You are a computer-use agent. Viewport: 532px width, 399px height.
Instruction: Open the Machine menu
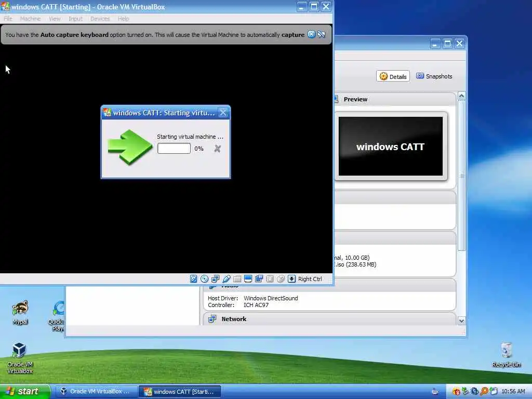(30, 19)
